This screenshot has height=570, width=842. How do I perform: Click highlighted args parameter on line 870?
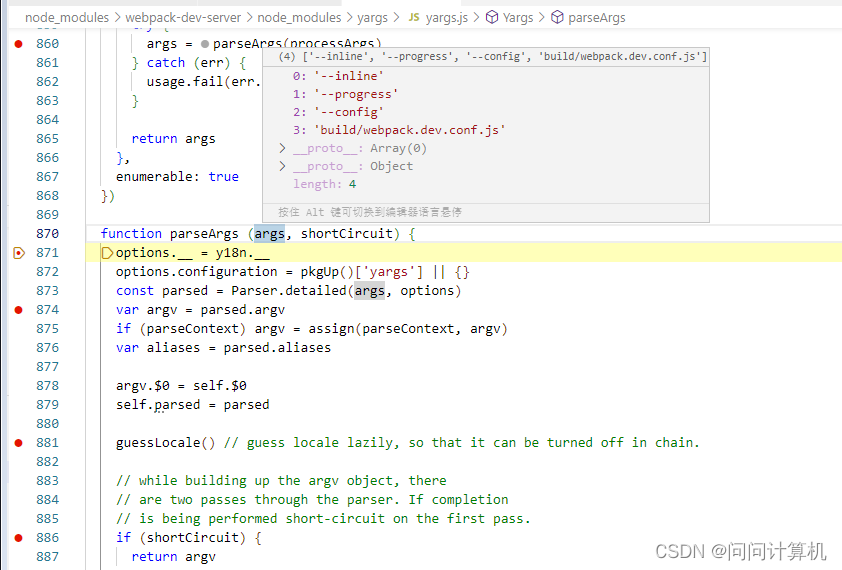coord(269,234)
